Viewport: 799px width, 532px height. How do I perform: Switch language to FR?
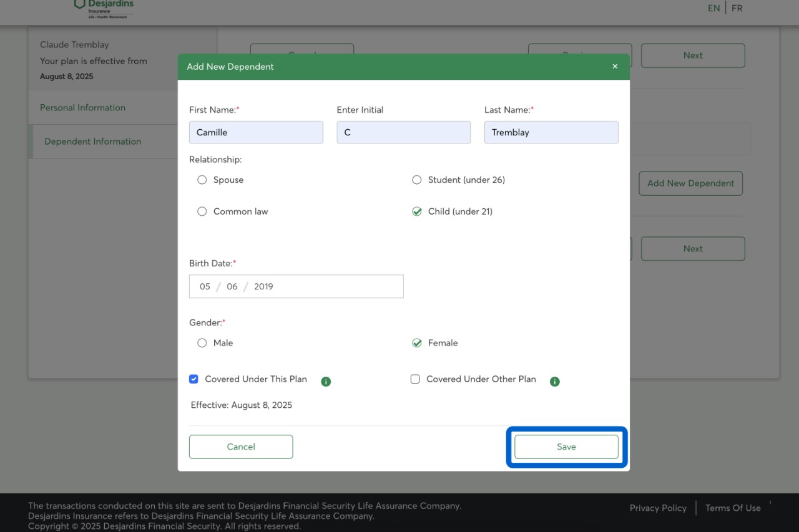(737, 9)
